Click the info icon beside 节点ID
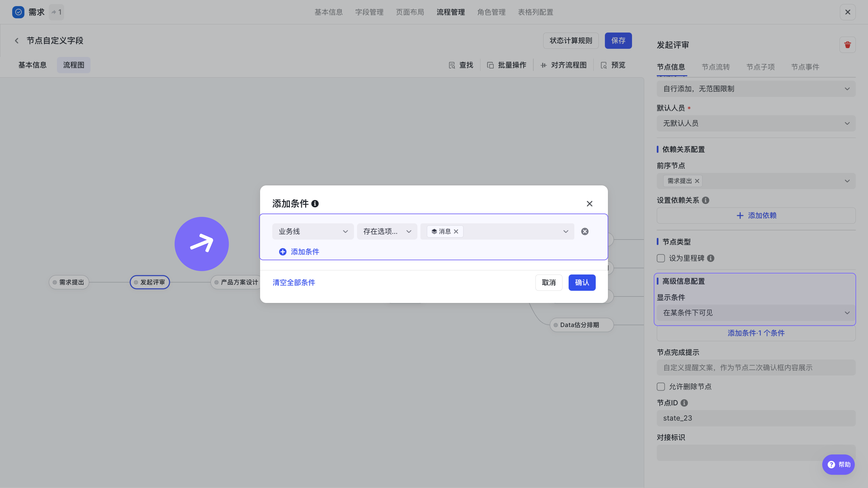 click(x=684, y=403)
